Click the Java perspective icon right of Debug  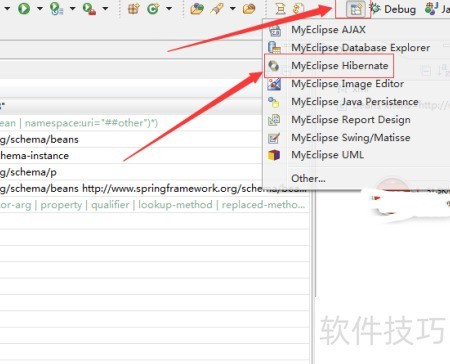[431, 8]
